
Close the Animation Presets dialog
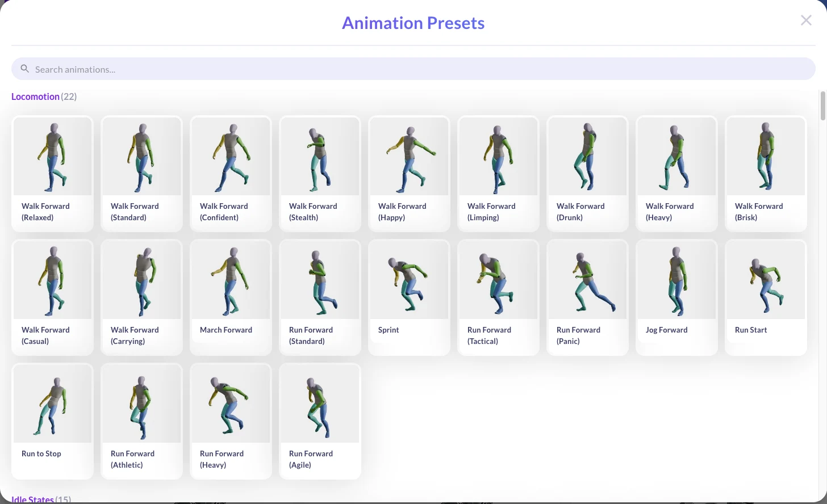tap(806, 20)
